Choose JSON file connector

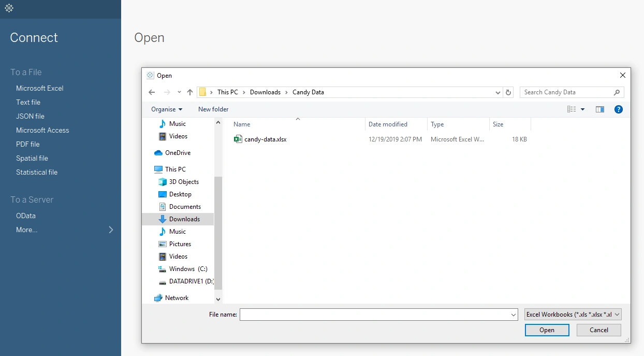coord(30,116)
